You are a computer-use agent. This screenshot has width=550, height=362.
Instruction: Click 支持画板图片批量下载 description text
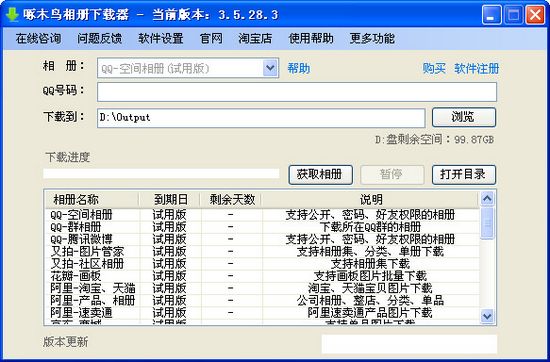(370, 276)
